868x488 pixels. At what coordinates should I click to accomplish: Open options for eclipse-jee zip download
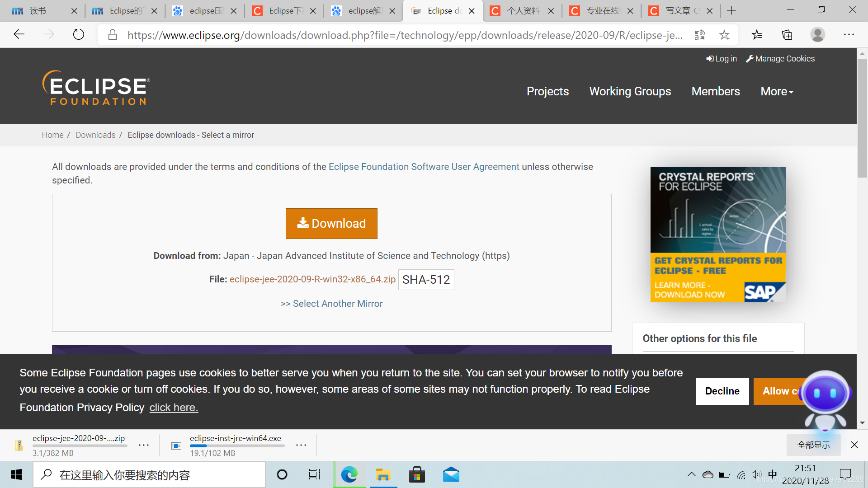144,445
